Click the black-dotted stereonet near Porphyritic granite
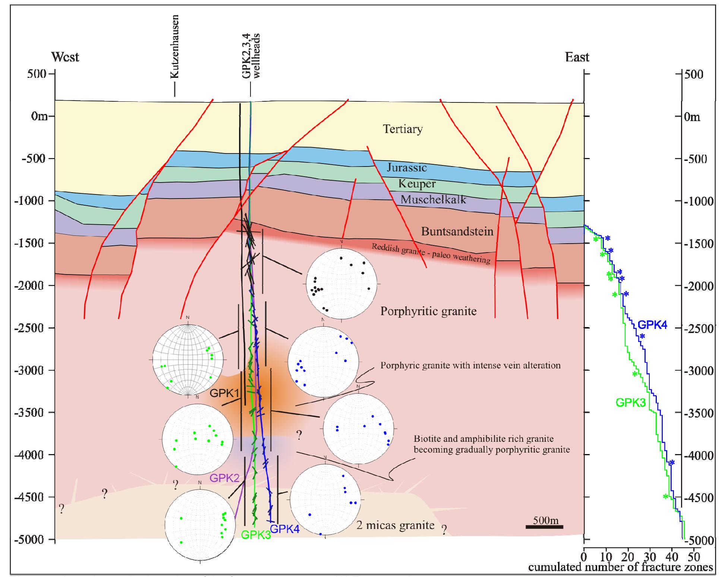Screen dimensions: 728x577 pos(341,284)
